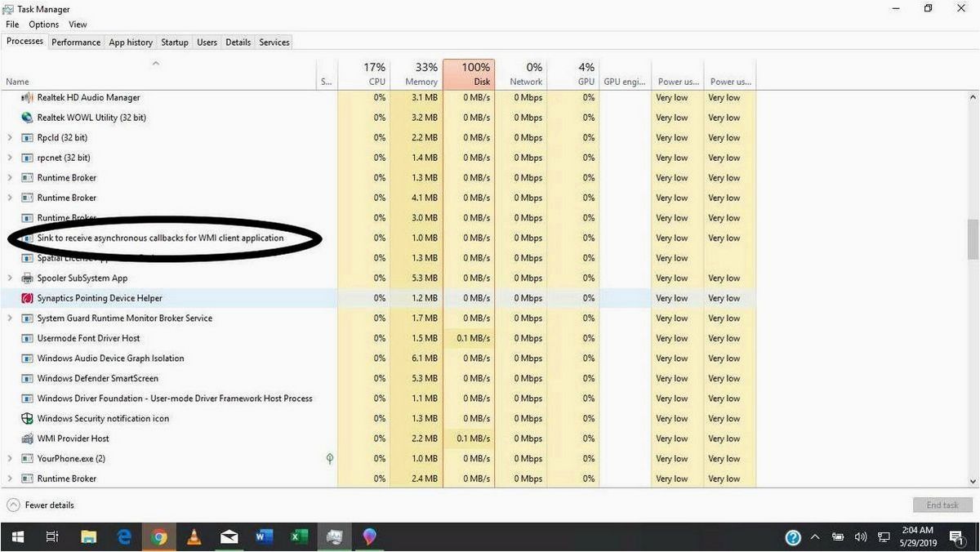Screen dimensions: 980x552
Task: Click the blue help question mark tray icon
Action: [x=793, y=537]
